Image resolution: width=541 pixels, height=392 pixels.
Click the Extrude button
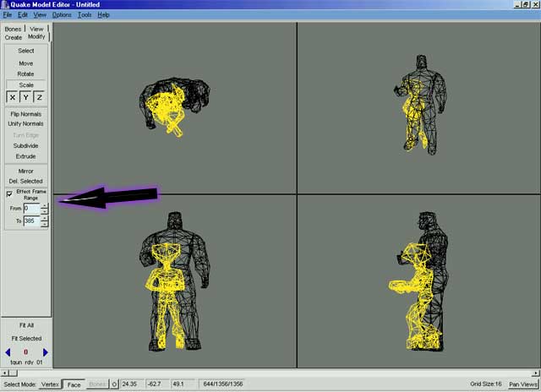pos(26,155)
